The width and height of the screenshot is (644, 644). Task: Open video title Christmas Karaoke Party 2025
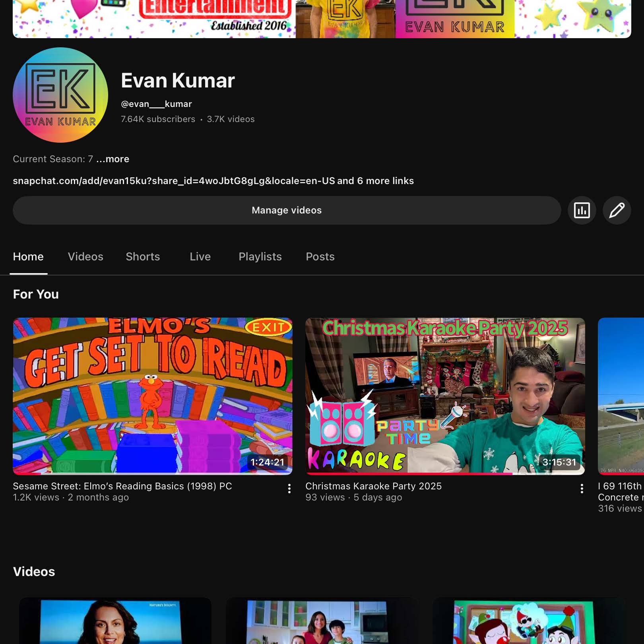click(x=373, y=486)
